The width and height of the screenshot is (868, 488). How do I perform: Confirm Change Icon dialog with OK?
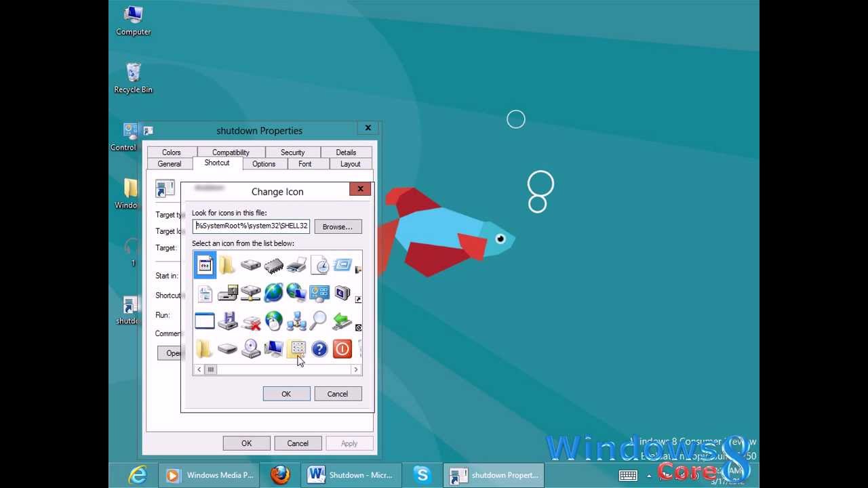286,394
